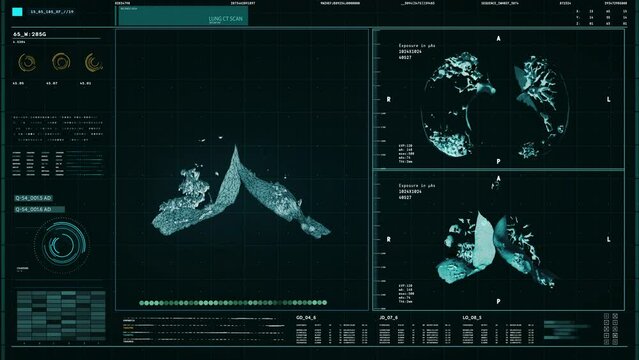
Task: Click the dotted progress bar under main viewport
Action: tap(233, 303)
